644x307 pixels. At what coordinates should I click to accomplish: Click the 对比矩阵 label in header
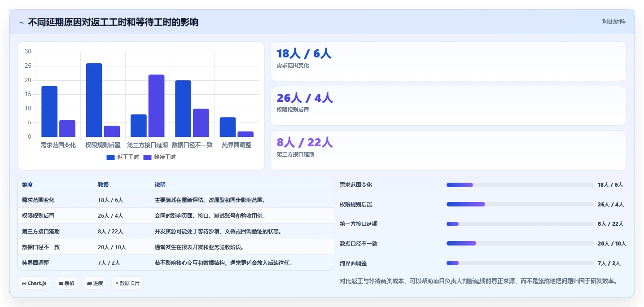tap(613, 22)
